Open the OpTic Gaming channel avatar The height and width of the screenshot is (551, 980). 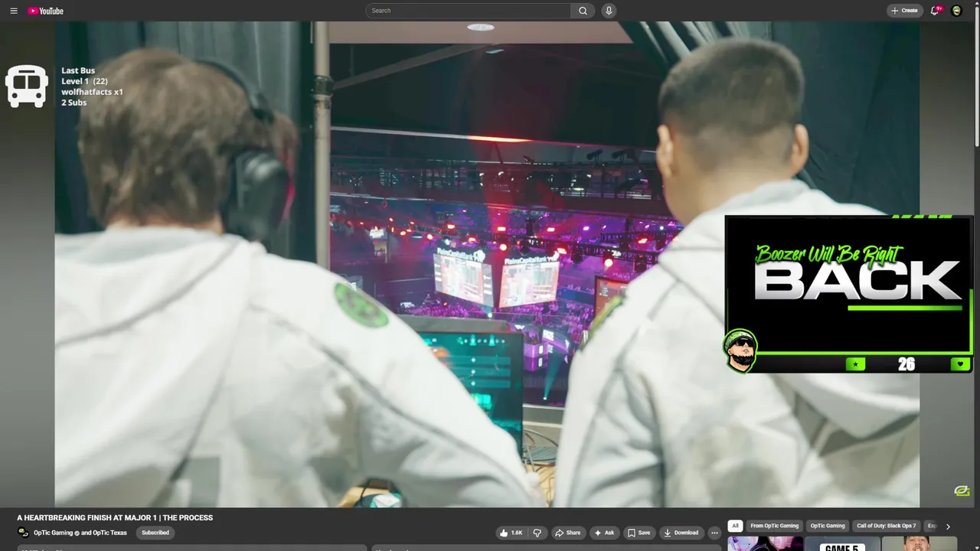[23, 533]
